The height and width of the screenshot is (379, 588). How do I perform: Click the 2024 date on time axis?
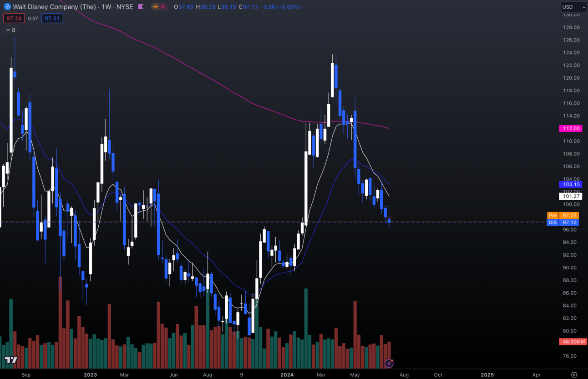tap(287, 375)
